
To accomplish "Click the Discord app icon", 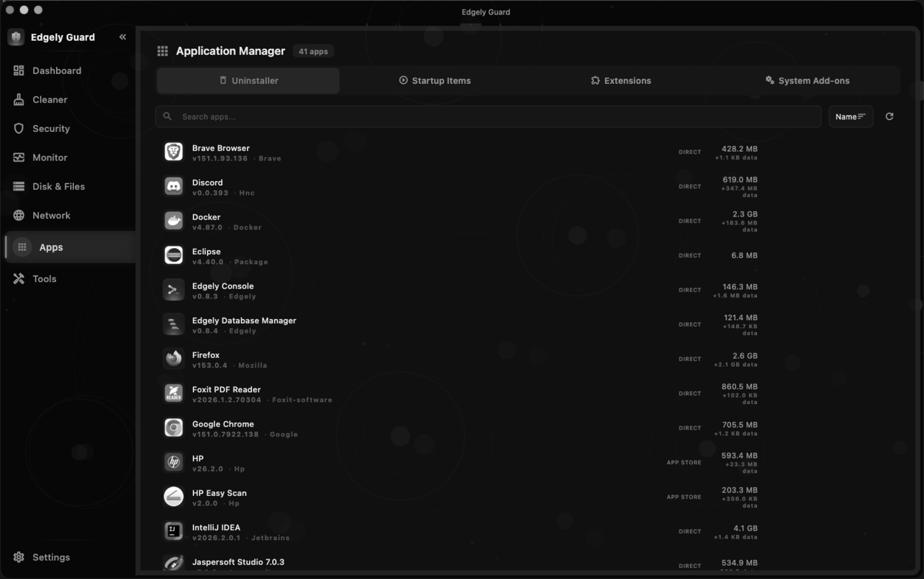I will pyautogui.click(x=174, y=186).
